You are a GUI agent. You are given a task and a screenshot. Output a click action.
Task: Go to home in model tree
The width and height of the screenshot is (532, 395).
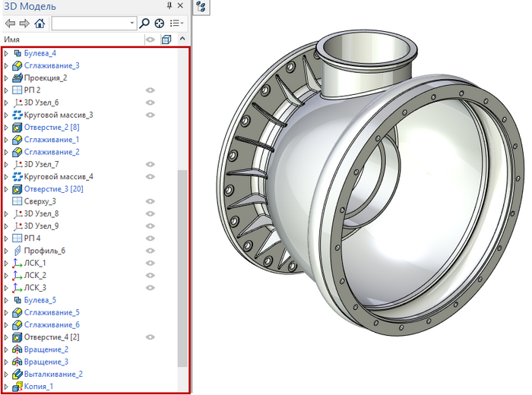click(x=40, y=23)
